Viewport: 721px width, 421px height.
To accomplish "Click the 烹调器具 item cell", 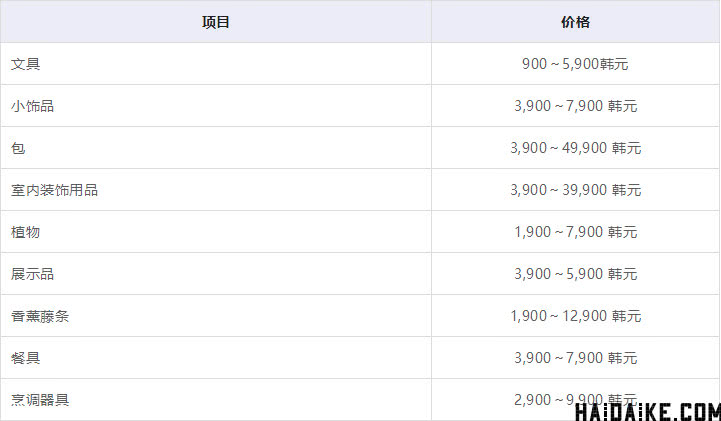I will 39,400.
